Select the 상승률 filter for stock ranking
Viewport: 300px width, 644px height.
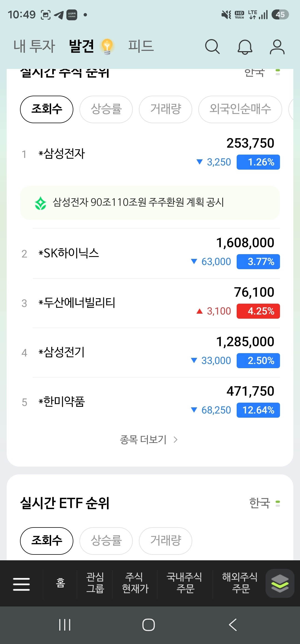tap(106, 109)
